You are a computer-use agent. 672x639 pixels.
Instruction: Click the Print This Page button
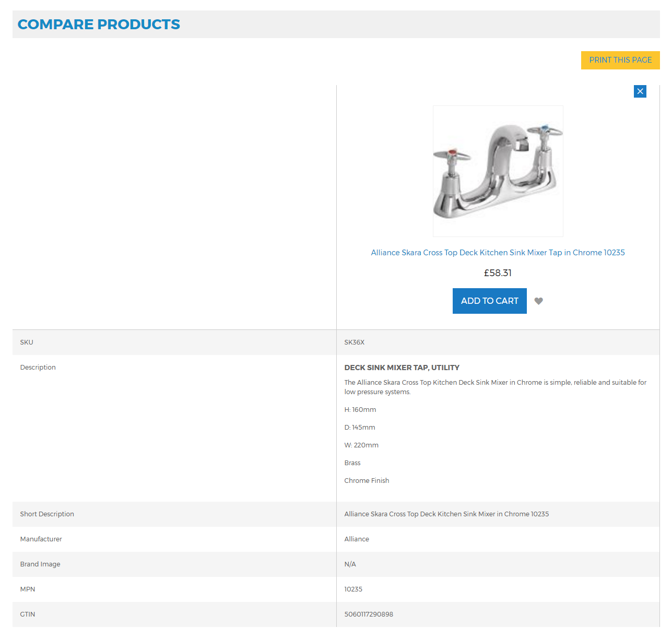(620, 60)
